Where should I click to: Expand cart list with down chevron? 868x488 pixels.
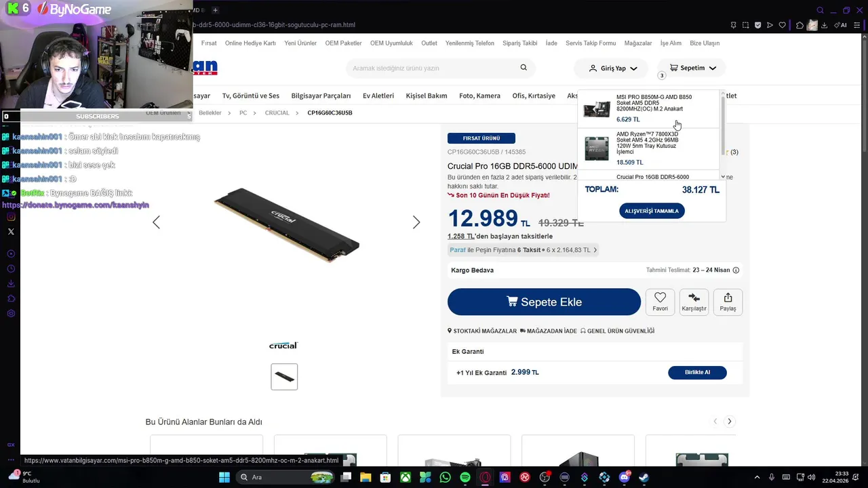coord(722,177)
